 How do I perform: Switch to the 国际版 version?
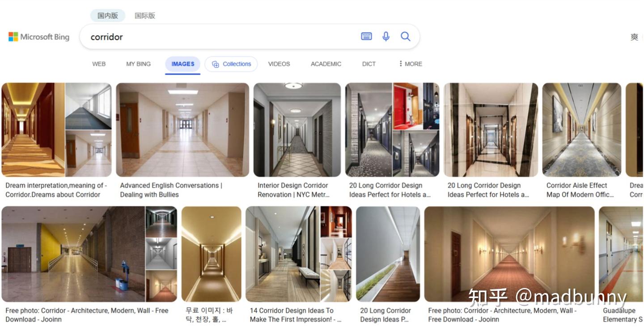click(x=145, y=16)
